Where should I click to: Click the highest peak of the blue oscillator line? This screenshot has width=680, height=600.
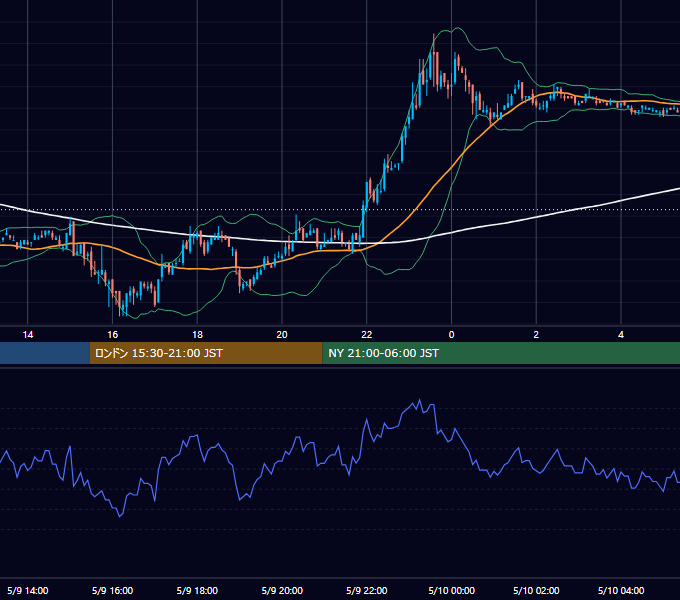[x=419, y=400]
